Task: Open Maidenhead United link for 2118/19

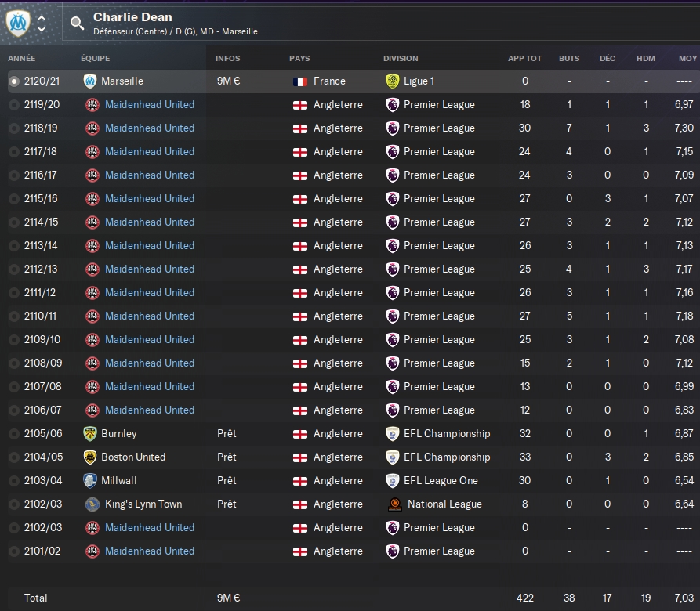Action: click(x=149, y=128)
